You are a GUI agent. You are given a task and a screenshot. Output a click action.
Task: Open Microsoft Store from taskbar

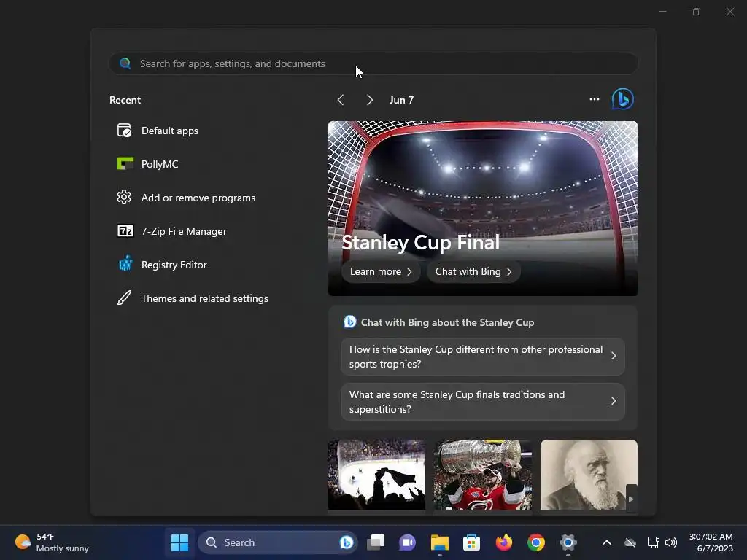tap(471, 542)
